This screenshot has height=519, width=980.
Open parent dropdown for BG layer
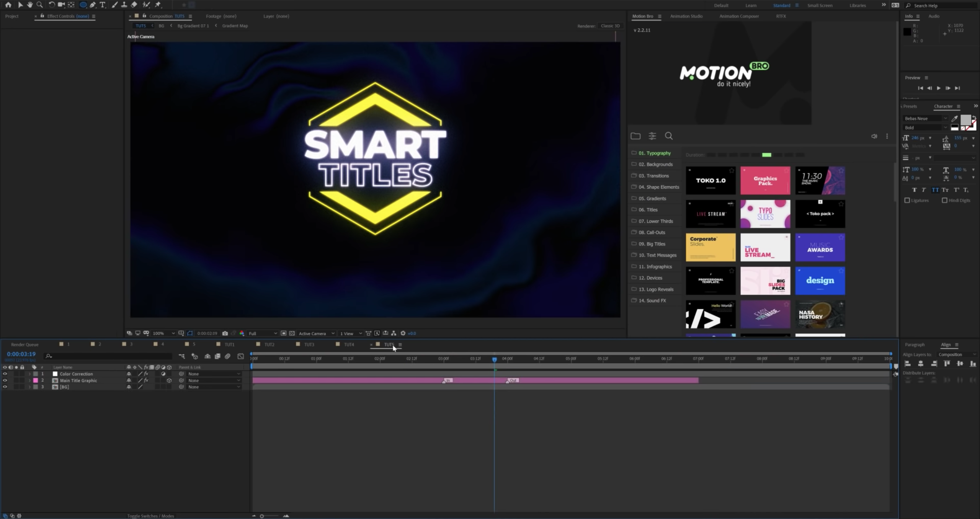(x=214, y=387)
